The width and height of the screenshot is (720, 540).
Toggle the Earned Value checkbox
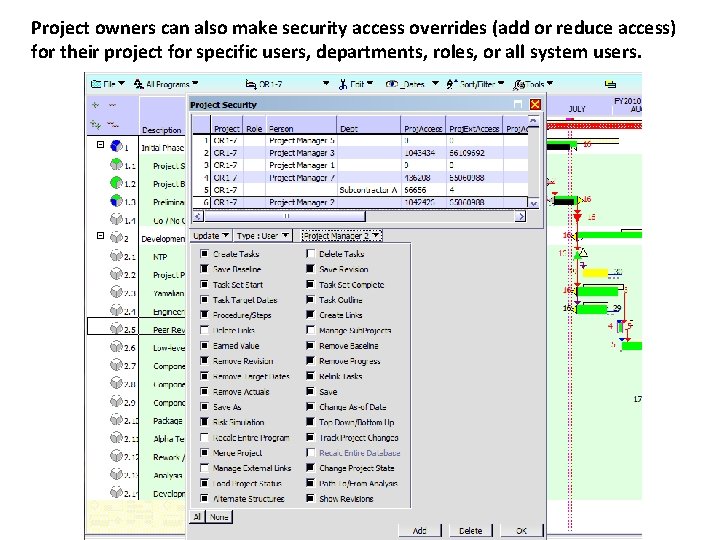pos(204,345)
